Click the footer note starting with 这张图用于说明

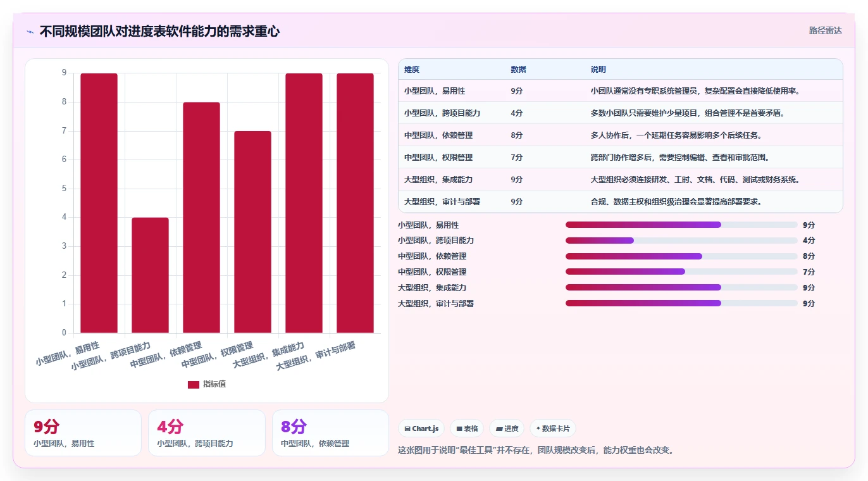536,451
